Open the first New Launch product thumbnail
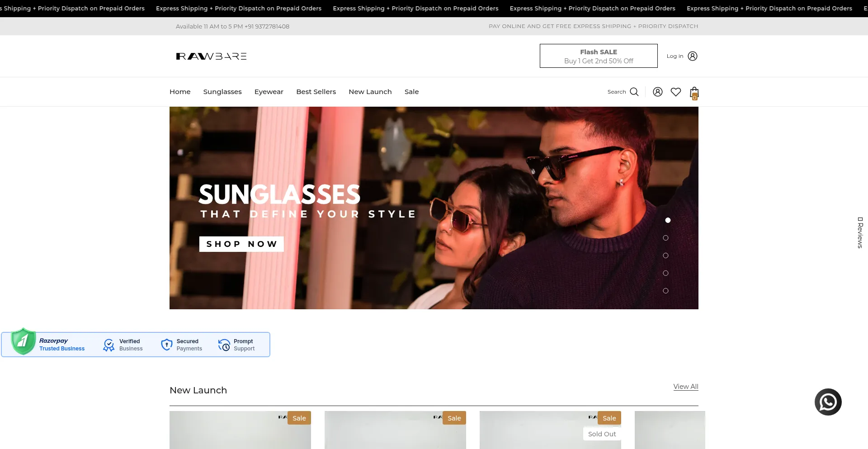The width and height of the screenshot is (868, 449). pos(240,432)
